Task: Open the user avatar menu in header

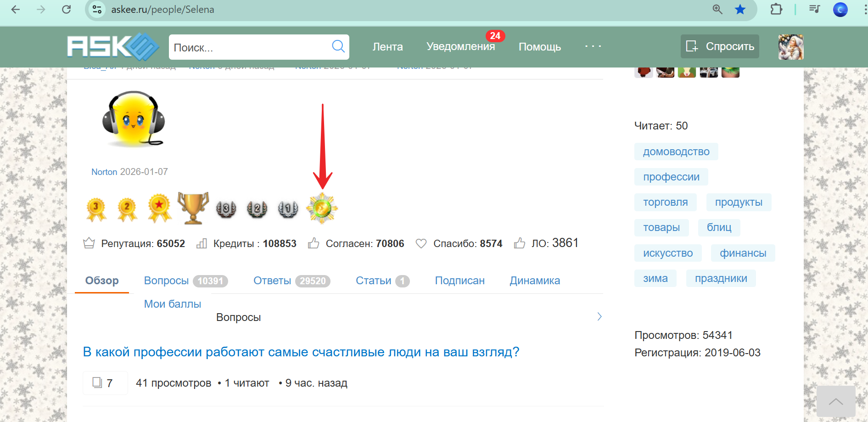Action: pos(790,47)
